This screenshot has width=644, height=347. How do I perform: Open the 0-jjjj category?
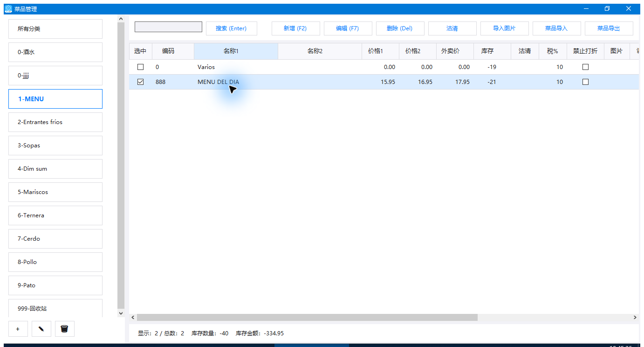(x=55, y=76)
